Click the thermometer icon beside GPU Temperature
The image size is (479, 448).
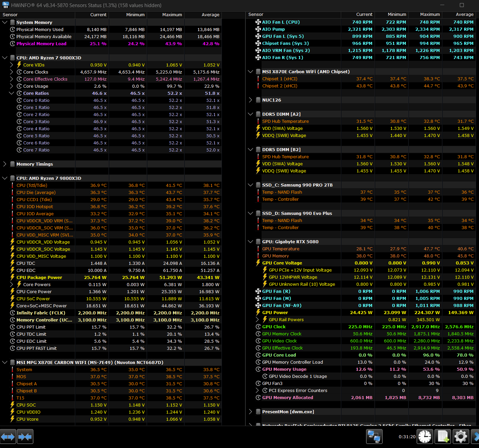coord(258,249)
